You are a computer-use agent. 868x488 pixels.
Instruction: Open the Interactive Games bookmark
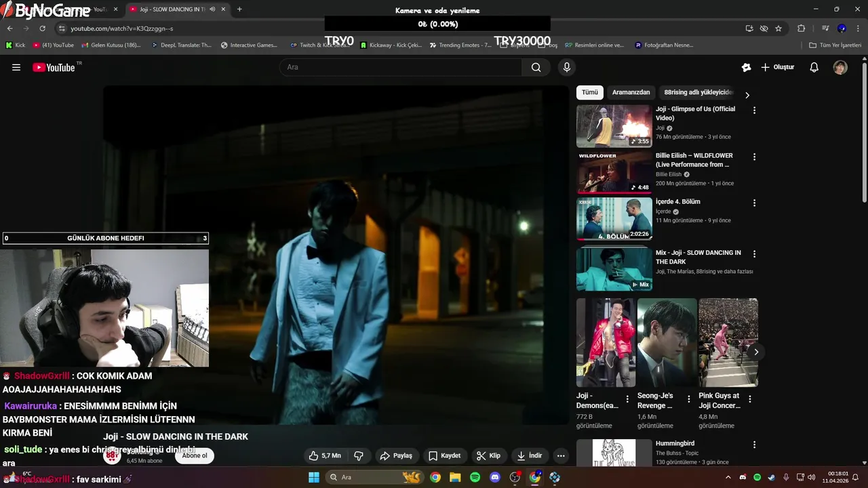(x=249, y=45)
